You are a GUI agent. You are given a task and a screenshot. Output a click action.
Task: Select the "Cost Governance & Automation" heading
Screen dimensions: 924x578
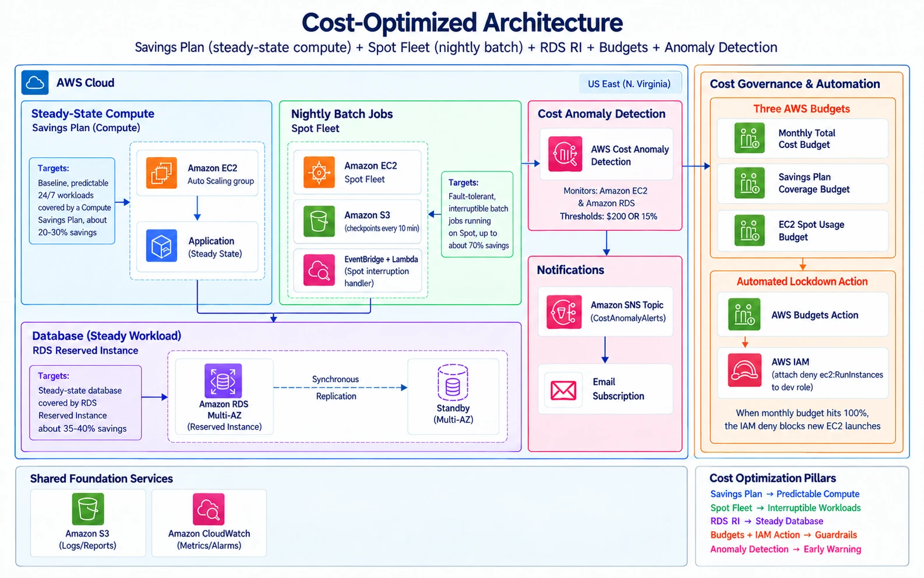tap(795, 84)
